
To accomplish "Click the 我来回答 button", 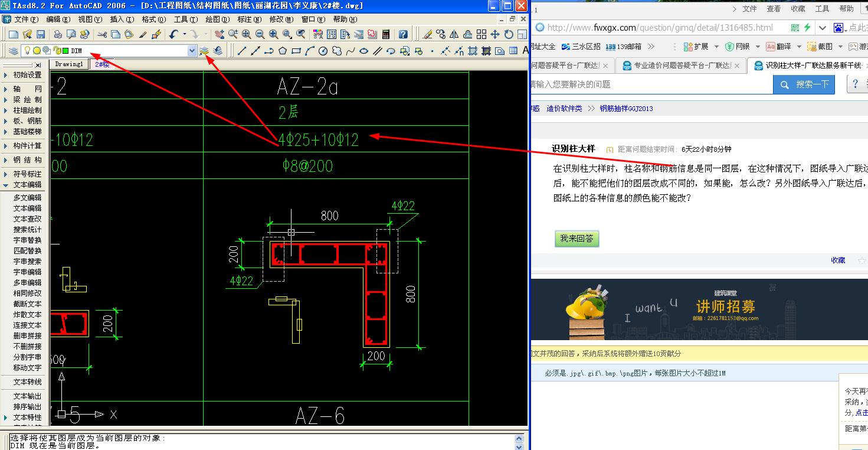I will tap(577, 239).
